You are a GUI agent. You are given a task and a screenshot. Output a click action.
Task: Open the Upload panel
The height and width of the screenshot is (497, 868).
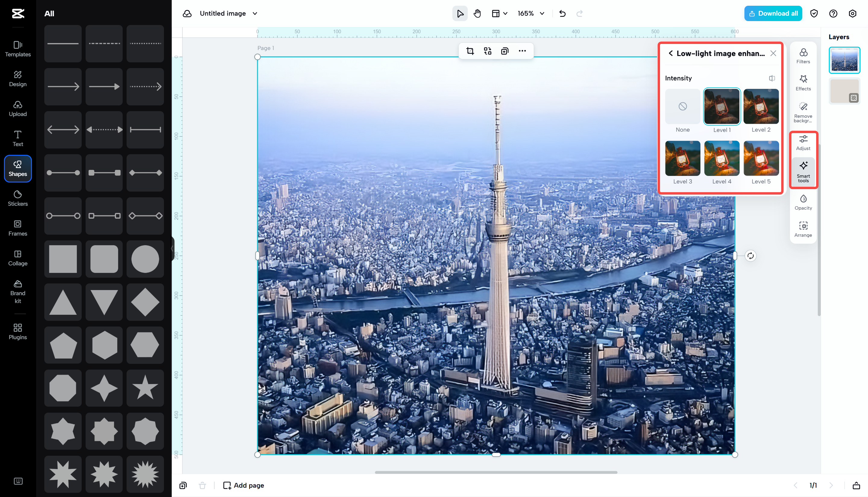click(18, 108)
